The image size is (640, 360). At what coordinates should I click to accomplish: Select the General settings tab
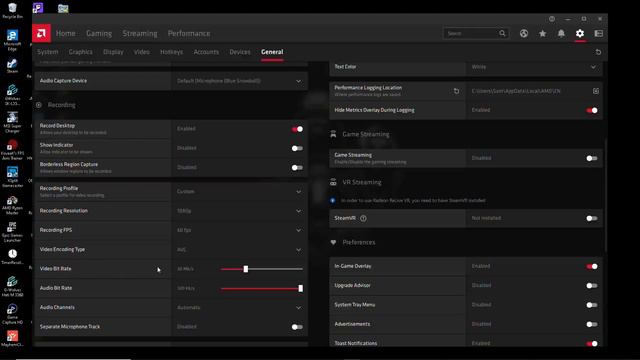tap(272, 52)
